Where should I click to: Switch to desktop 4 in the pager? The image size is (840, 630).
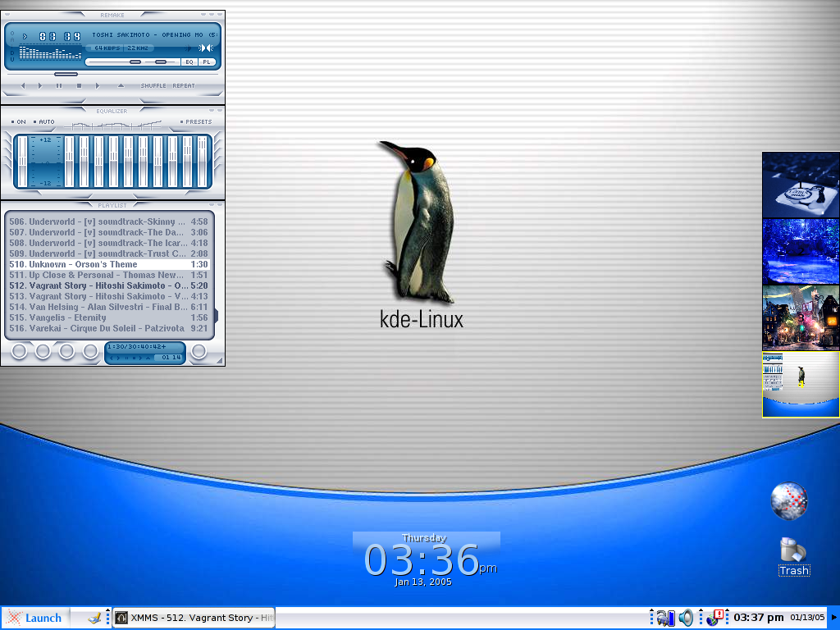tap(801, 384)
